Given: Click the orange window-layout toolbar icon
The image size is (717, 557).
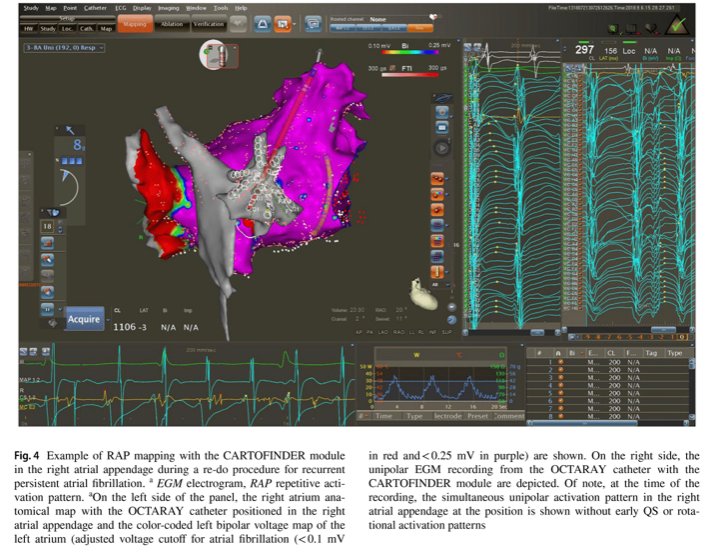Looking at the screenshot, I should pos(282,24).
